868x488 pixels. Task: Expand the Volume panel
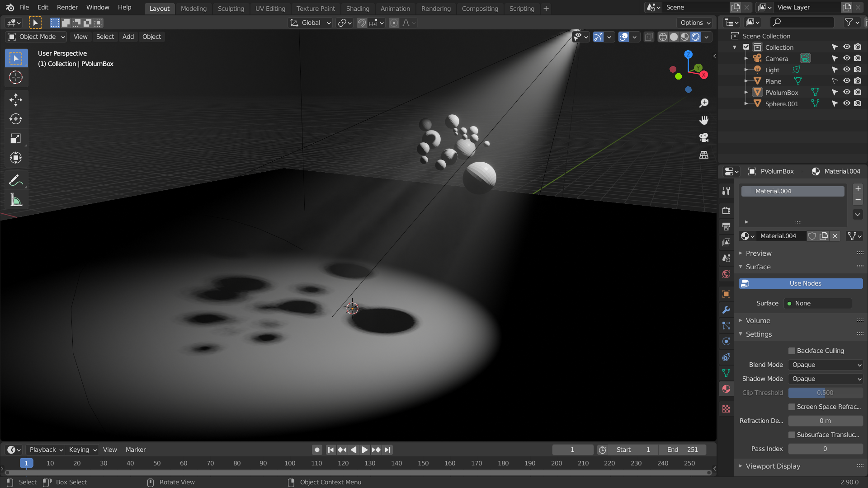pos(758,320)
